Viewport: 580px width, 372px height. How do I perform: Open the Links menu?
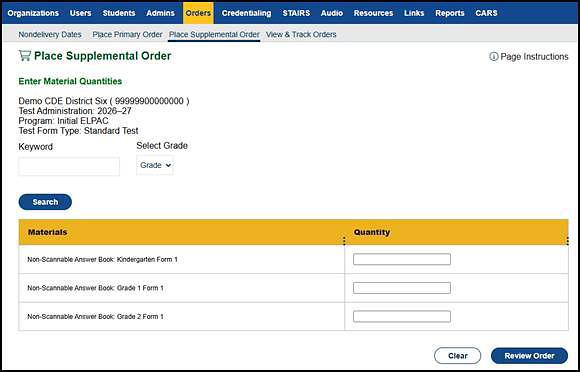414,13
